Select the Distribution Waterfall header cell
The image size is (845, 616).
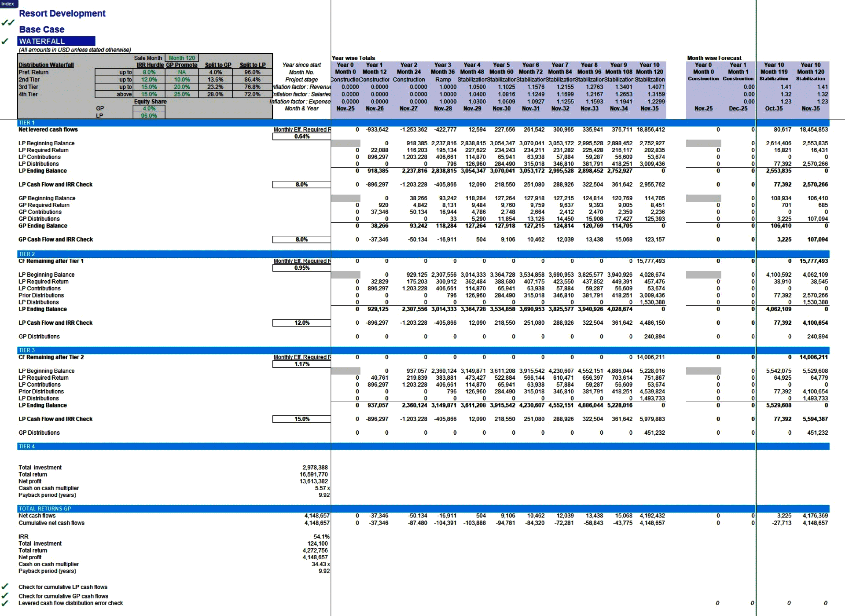click(46, 65)
